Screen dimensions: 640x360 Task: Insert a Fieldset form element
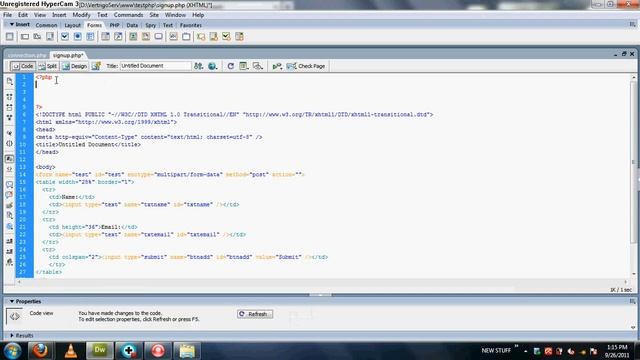186,37
